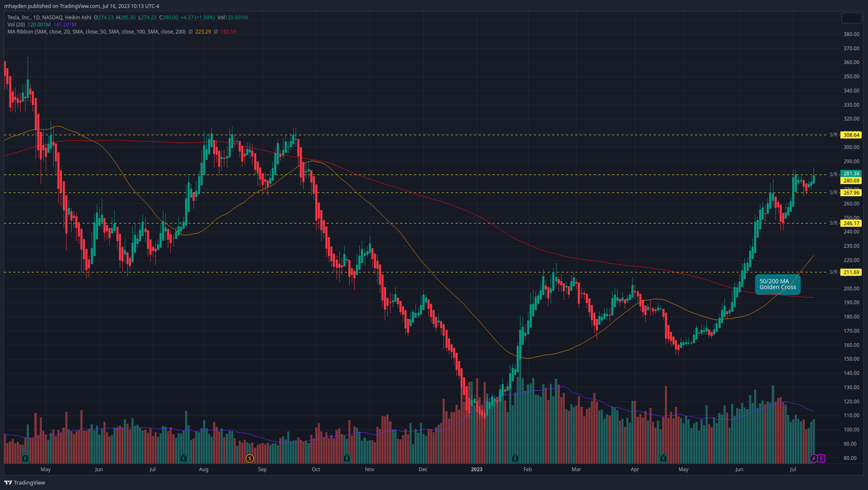Viewport: 868px width, 490px height.
Task: Click the Feb label on time axis
Action: pos(528,469)
